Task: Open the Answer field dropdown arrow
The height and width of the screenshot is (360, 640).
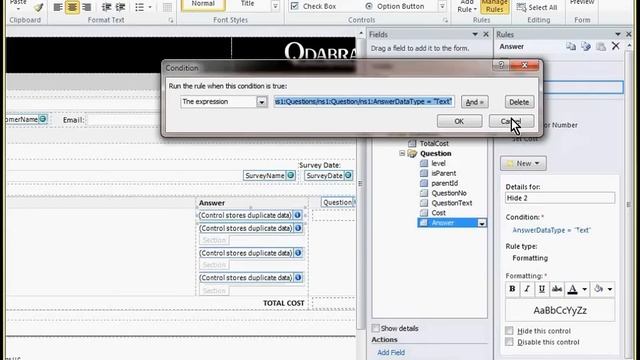Action: tap(482, 223)
